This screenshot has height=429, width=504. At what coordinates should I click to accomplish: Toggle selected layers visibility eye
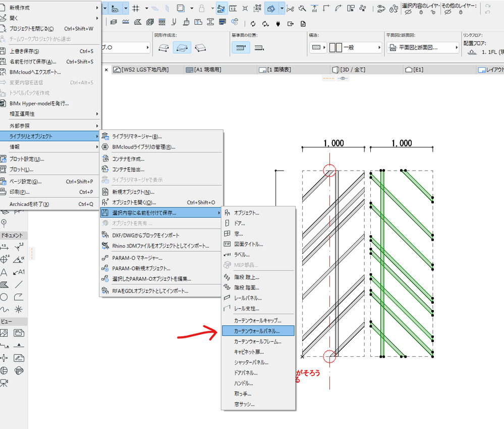(408, 12)
